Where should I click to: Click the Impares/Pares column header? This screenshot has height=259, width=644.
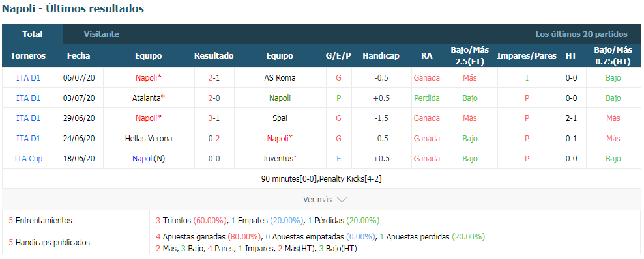pos(527,56)
